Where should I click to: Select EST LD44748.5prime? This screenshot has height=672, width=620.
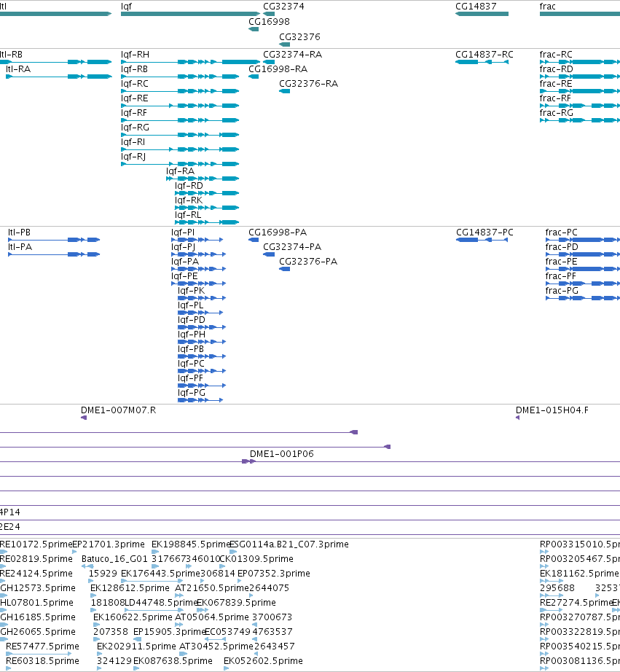pyautogui.click(x=161, y=603)
